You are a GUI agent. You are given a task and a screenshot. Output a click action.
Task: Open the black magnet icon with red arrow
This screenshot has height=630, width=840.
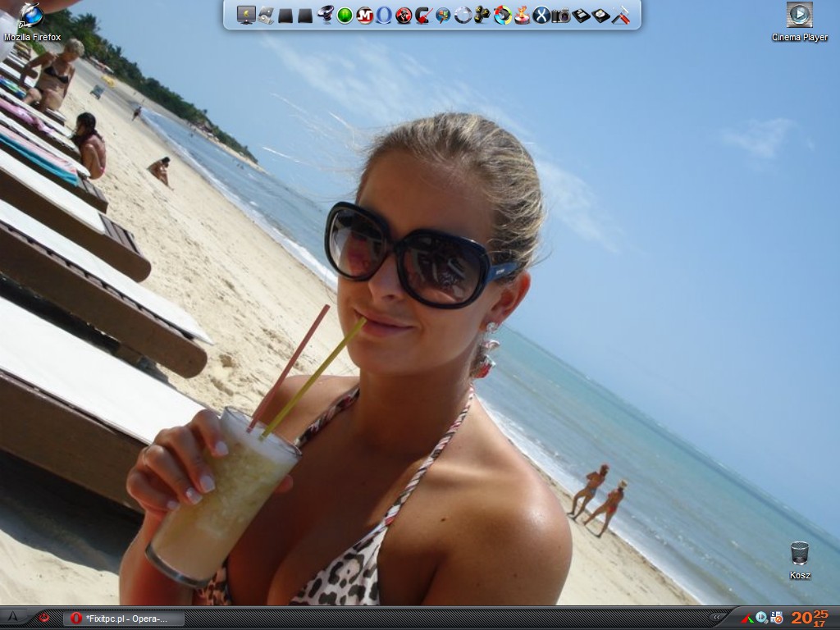coord(424,15)
